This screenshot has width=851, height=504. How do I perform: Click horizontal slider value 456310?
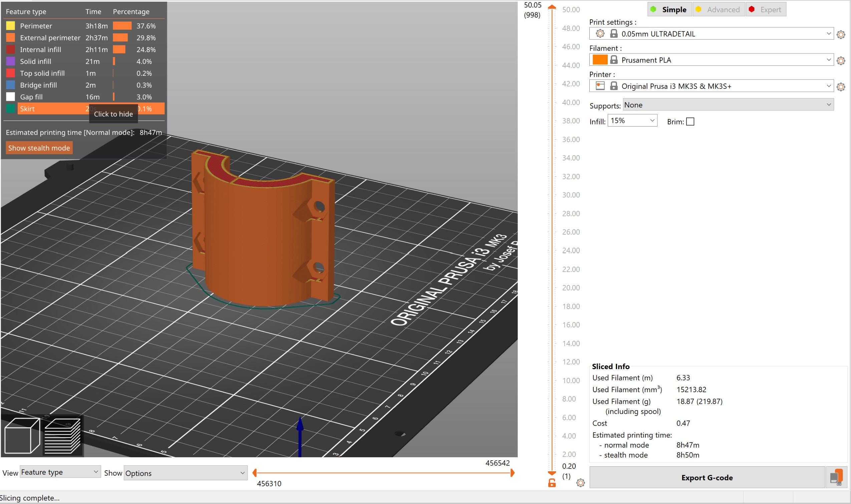coord(269,484)
